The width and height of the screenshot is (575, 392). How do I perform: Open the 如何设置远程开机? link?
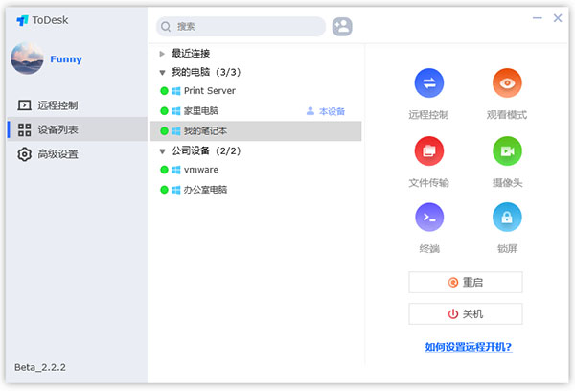point(468,346)
